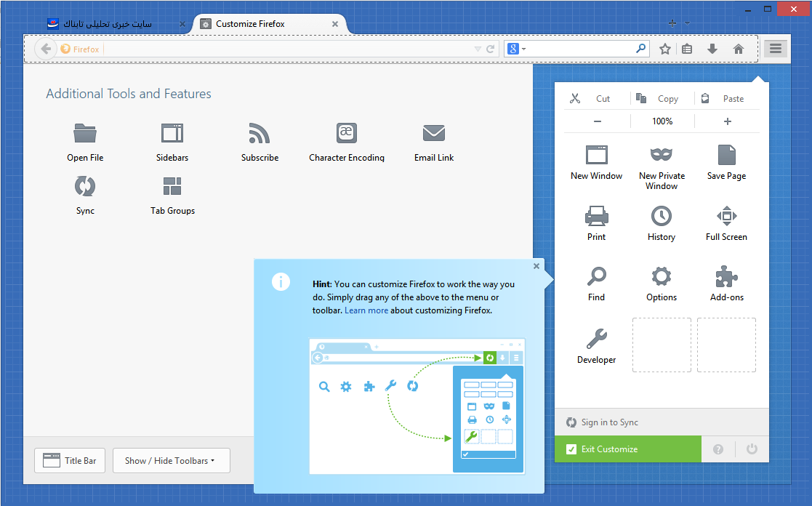Click the back arrow navigation button
This screenshot has width=812, height=506.
click(x=46, y=49)
